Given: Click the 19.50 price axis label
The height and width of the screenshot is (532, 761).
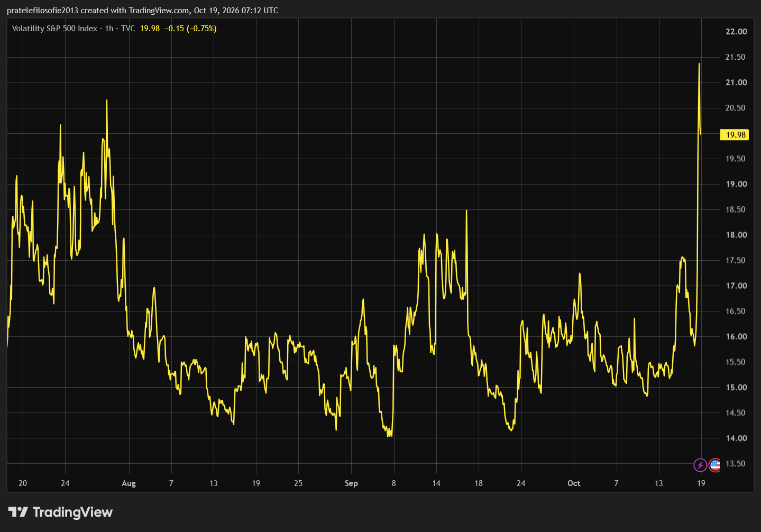Looking at the screenshot, I should tap(736, 159).
